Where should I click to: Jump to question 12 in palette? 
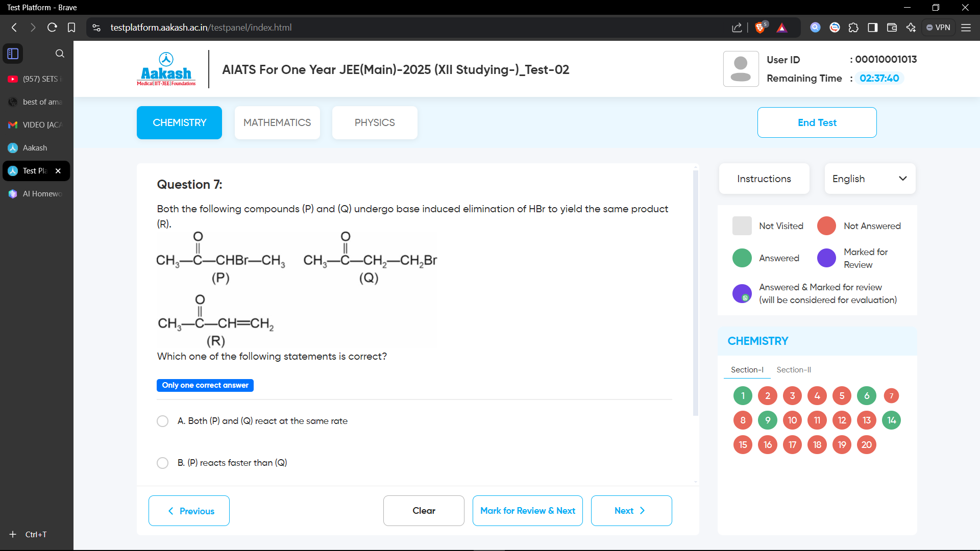842,420
